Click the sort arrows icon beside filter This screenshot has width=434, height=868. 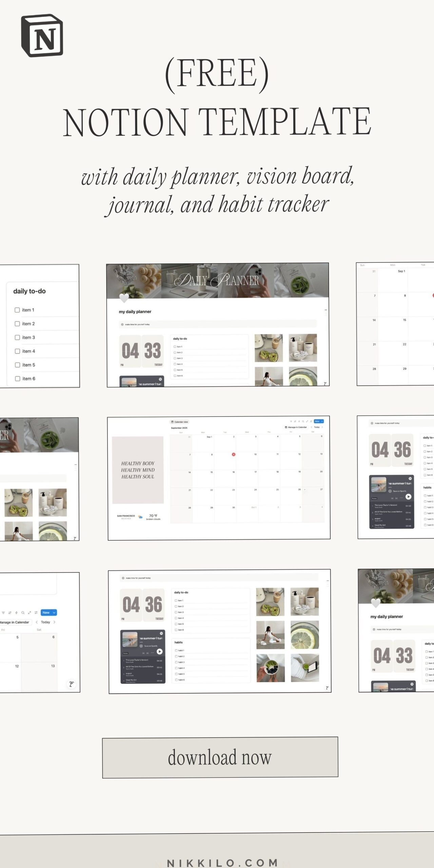pyautogui.click(x=10, y=613)
